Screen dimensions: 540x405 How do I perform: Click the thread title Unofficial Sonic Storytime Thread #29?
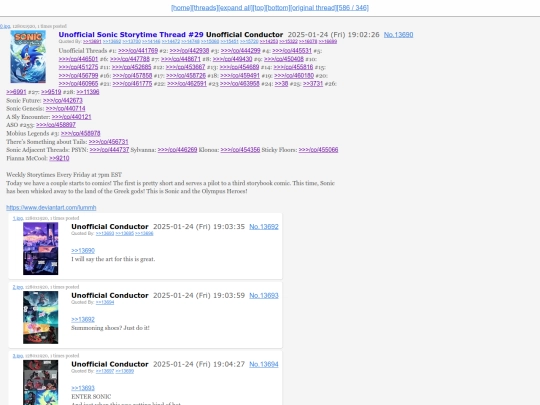(x=131, y=35)
